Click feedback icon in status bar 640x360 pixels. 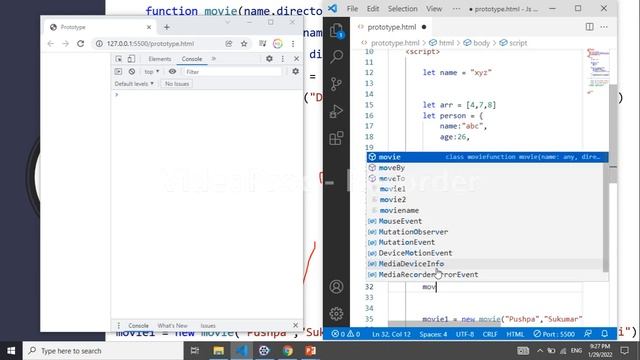click(x=588, y=334)
